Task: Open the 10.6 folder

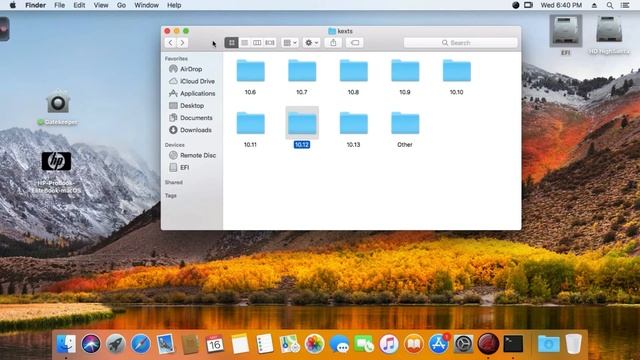Action: 251,71
